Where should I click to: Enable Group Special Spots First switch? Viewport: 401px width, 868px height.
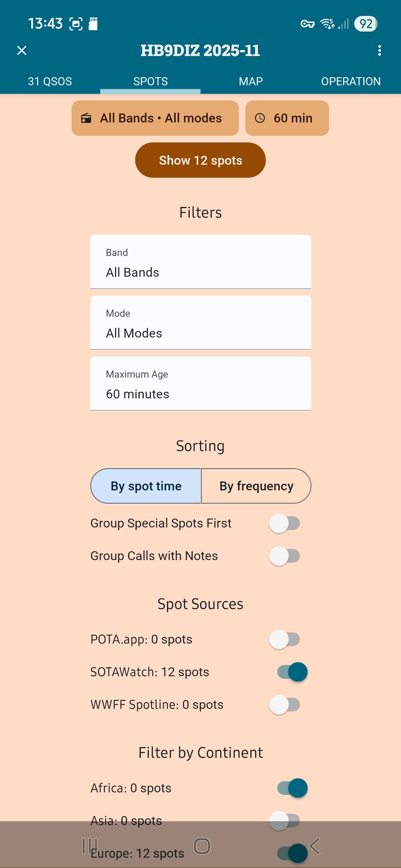click(x=285, y=523)
